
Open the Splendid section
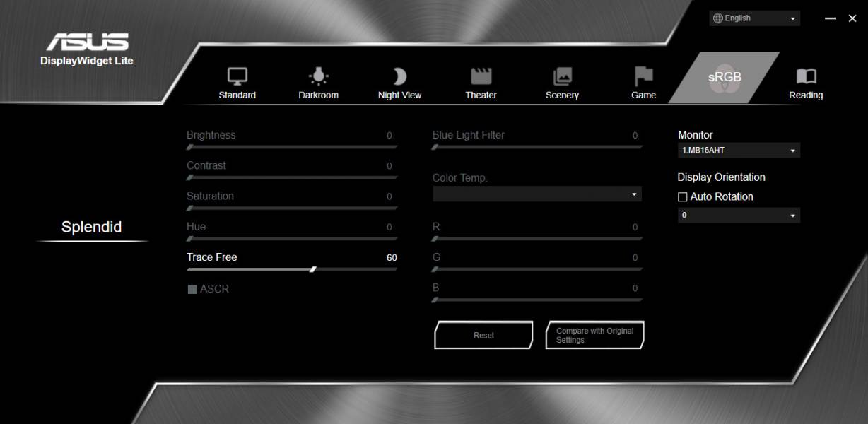click(x=92, y=227)
